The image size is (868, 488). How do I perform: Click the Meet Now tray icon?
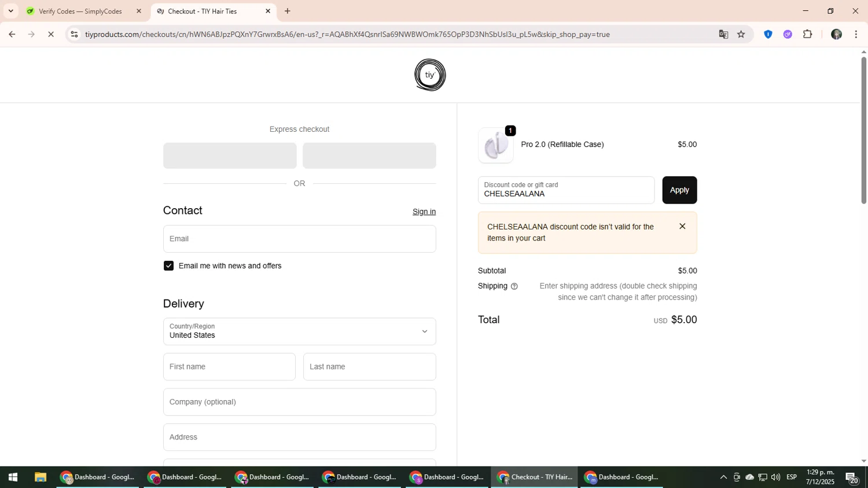(x=737, y=477)
